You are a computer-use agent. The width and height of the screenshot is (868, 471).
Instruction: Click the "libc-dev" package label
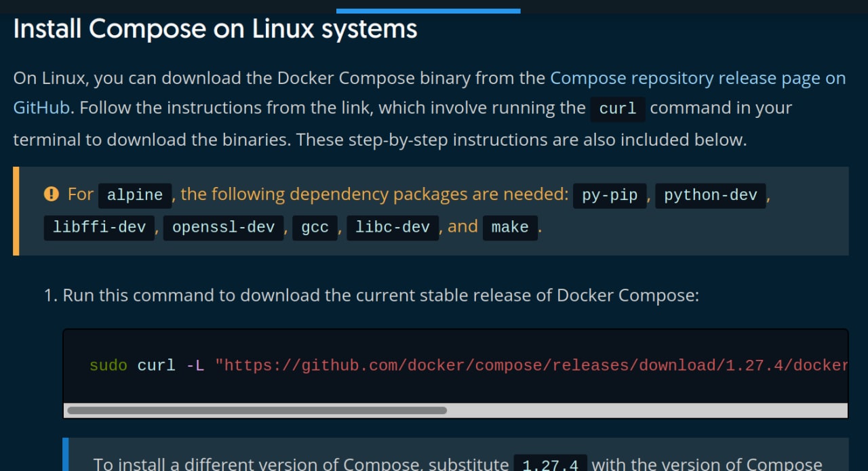393,228
